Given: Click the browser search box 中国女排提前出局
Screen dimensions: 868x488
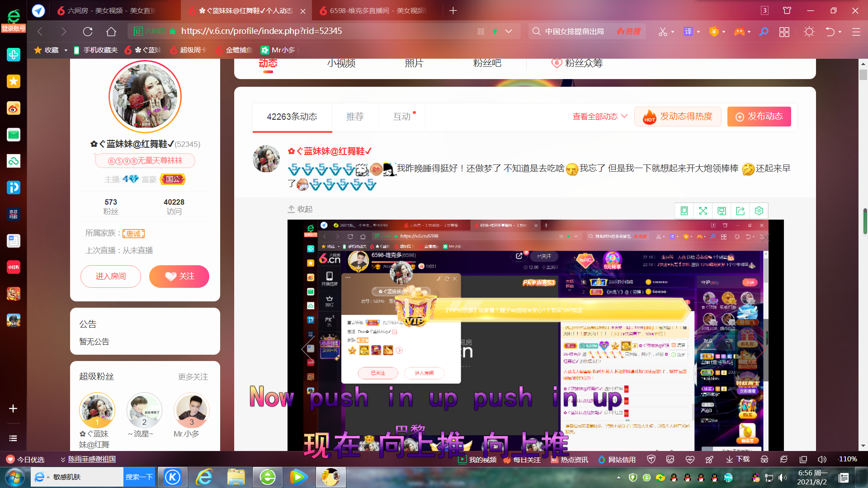Looking at the screenshot, I should (x=574, y=31).
